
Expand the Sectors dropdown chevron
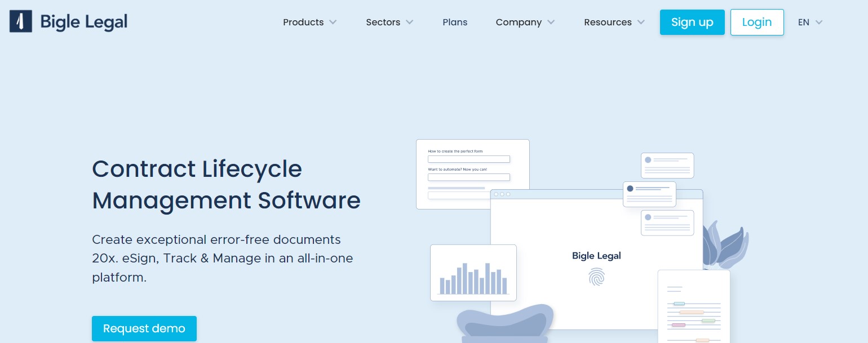click(410, 23)
